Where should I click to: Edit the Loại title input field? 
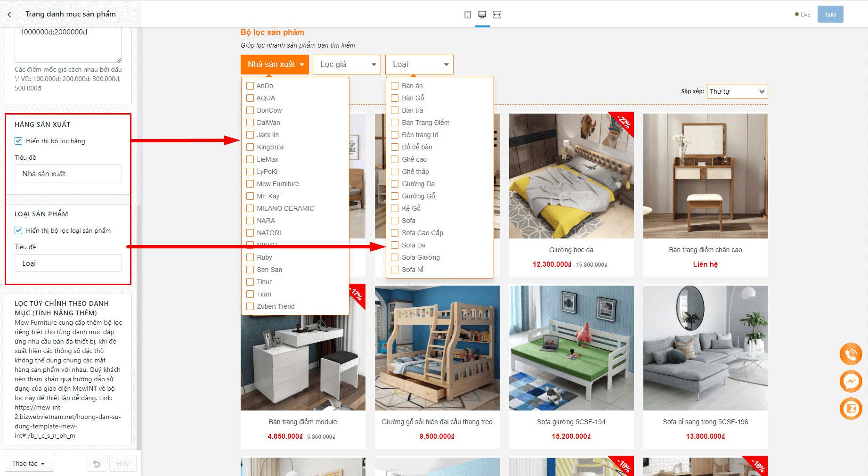click(68, 263)
